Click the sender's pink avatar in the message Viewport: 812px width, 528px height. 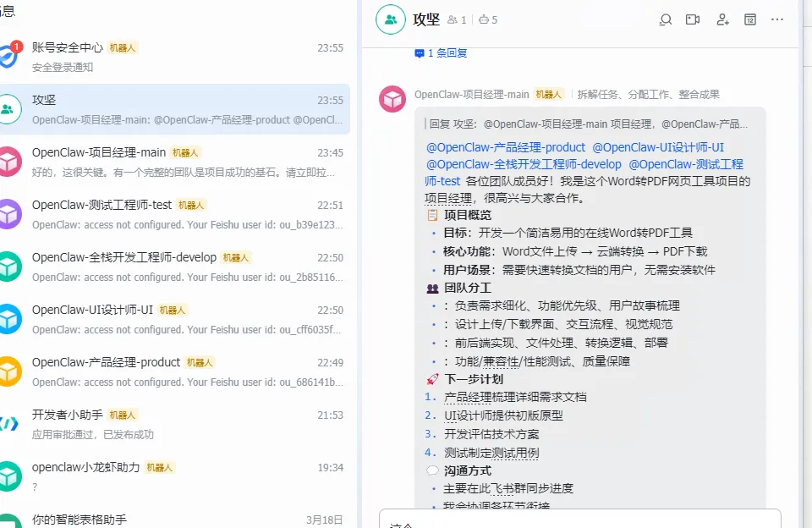[x=392, y=99]
